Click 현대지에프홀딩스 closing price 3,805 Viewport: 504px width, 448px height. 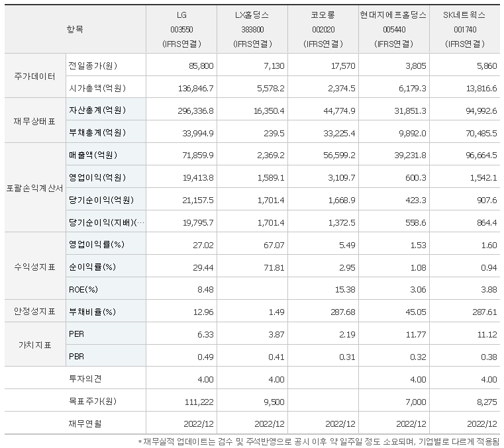[x=416, y=66]
